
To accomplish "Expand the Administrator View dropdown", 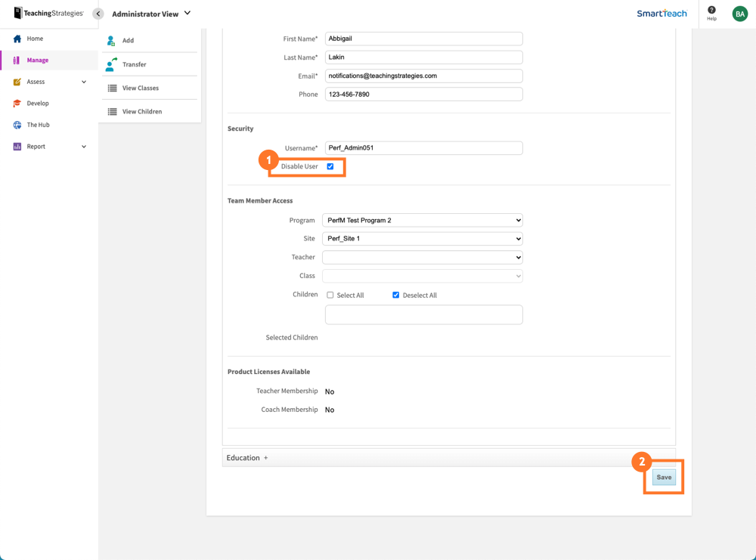I will [x=187, y=13].
